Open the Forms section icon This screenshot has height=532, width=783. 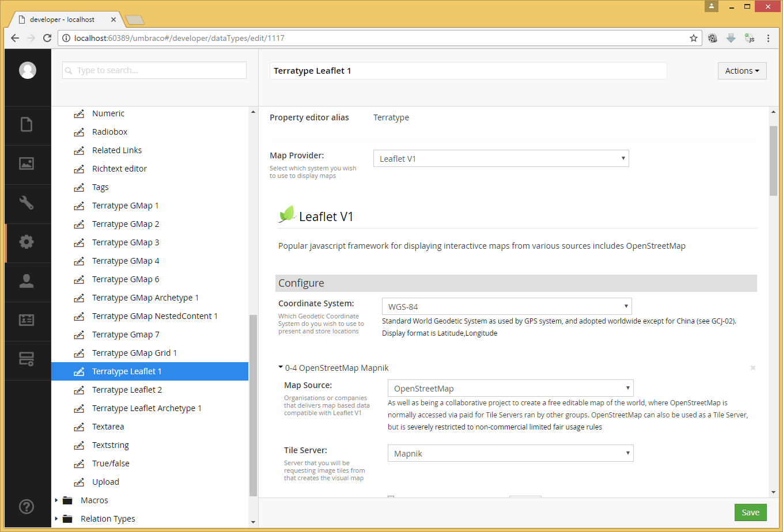tap(27, 359)
